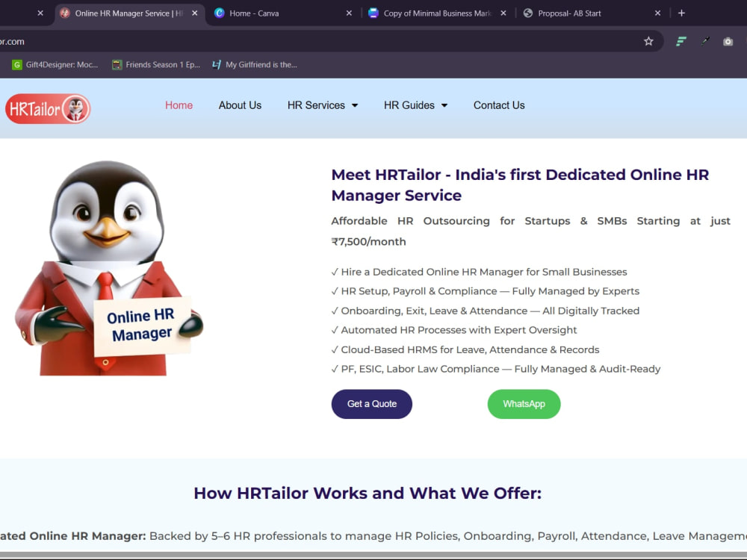Screen dimensions: 747x560
Task: Go to the Home menu item
Action: [179, 105]
